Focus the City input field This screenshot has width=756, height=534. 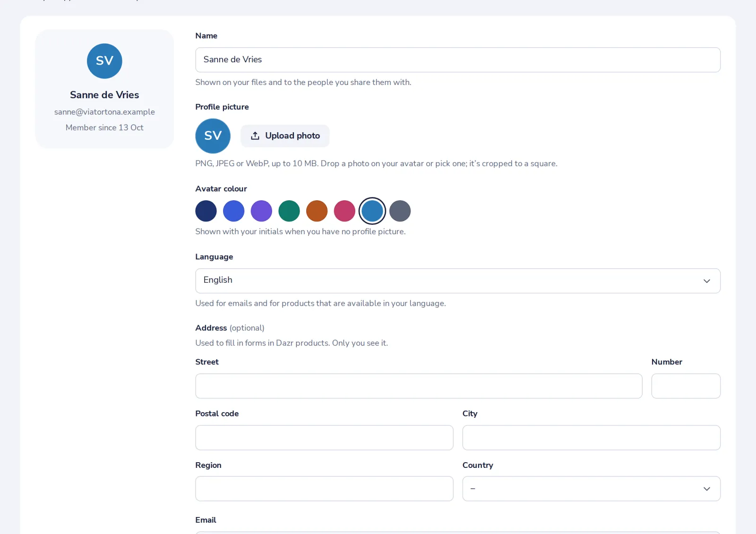[x=591, y=438]
